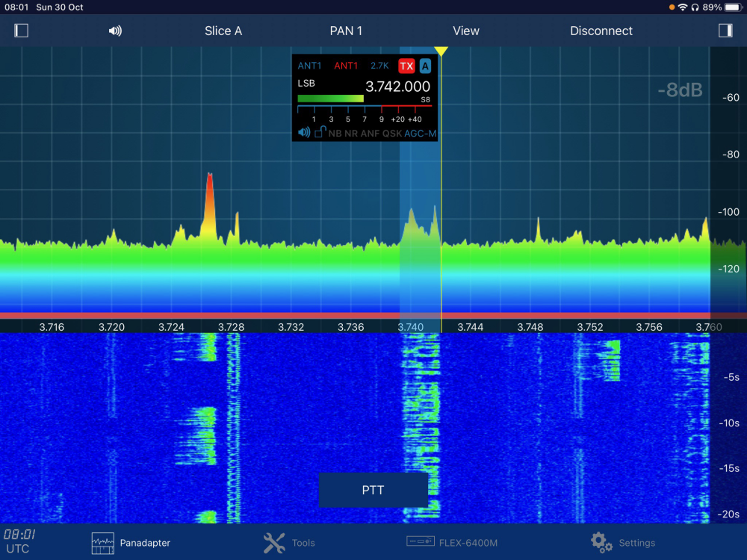Open the blue ANT1 receive antenna selector
The image size is (747, 560).
309,66
